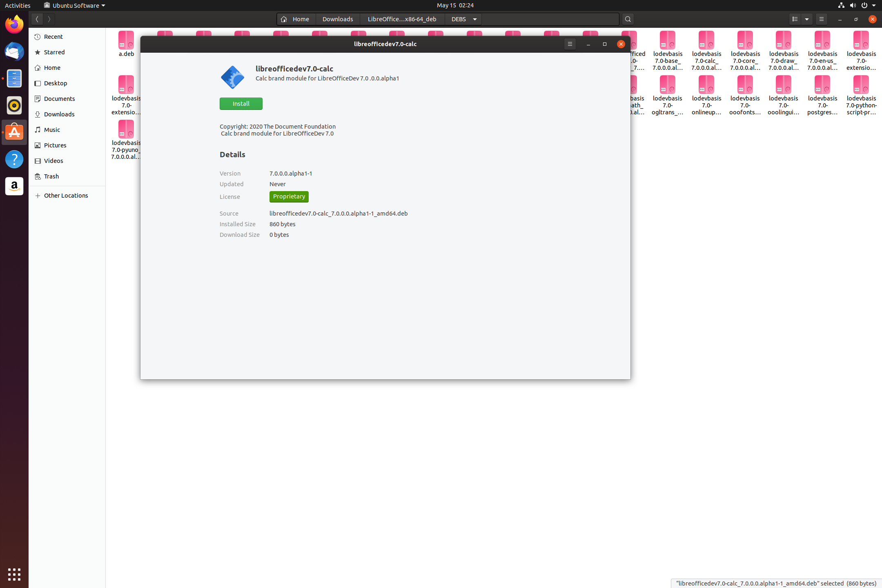Screen dimensions: 882x588
Task: Open the dialog's hamburger menu
Action: (x=570, y=44)
